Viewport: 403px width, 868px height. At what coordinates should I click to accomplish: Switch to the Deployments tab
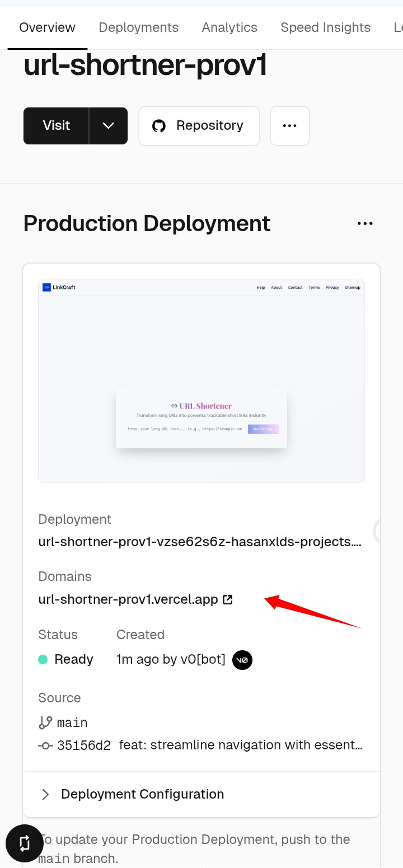click(x=139, y=27)
